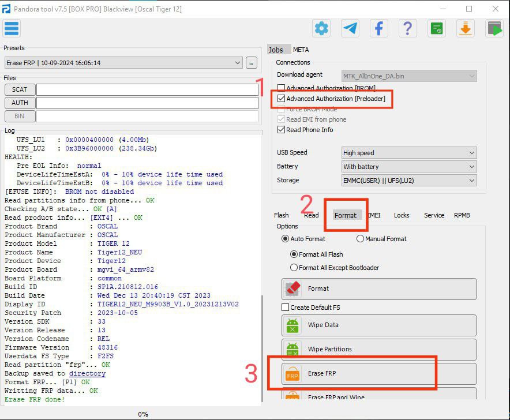Image resolution: width=510 pixels, height=420 pixels.
Task: Click the Wipe Partitions button
Action: 379,350
